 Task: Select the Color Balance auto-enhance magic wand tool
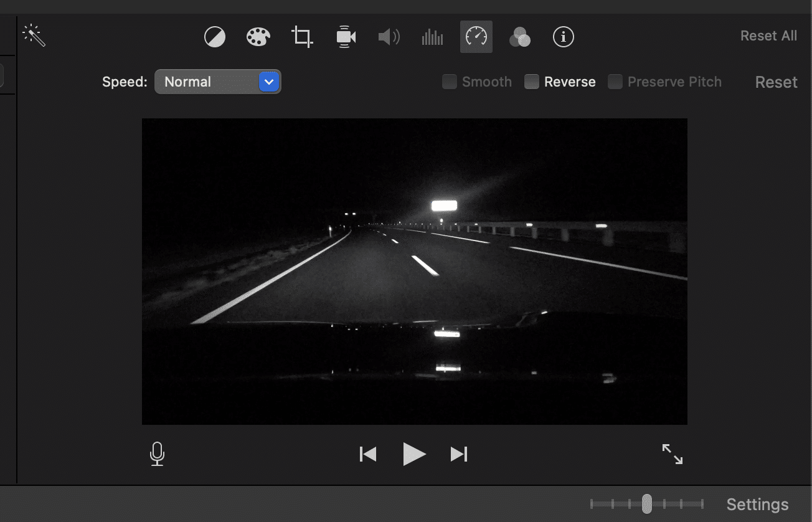pyautogui.click(x=34, y=36)
